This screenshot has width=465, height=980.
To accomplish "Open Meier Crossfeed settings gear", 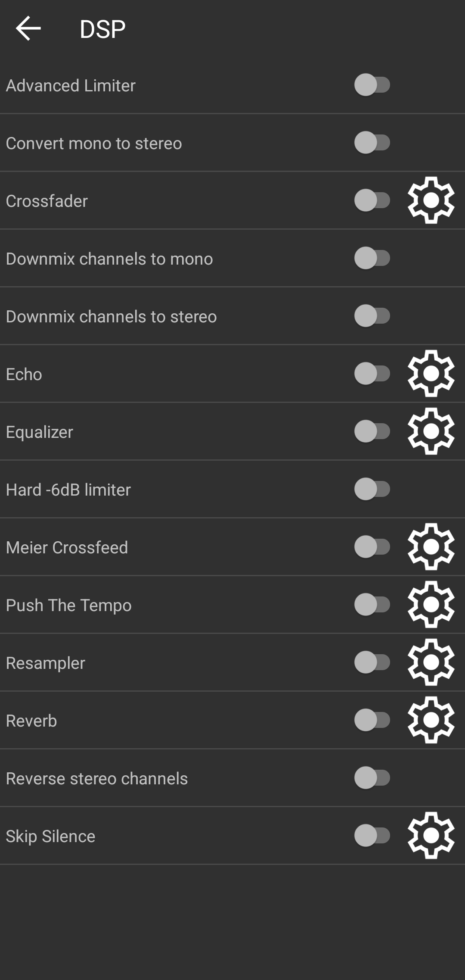I will 431,547.
